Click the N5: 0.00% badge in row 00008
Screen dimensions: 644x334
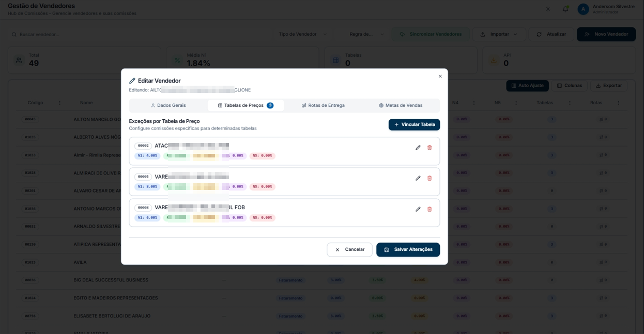(262, 218)
